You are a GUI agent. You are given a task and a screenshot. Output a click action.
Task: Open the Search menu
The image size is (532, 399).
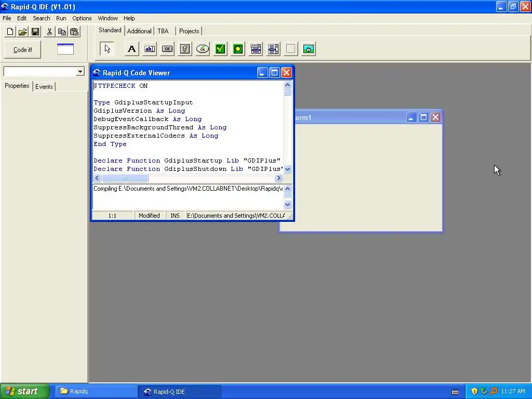click(42, 18)
